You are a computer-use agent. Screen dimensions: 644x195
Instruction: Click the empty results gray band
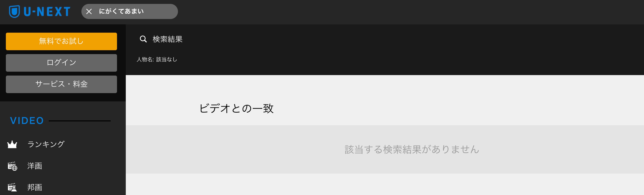coord(385,149)
